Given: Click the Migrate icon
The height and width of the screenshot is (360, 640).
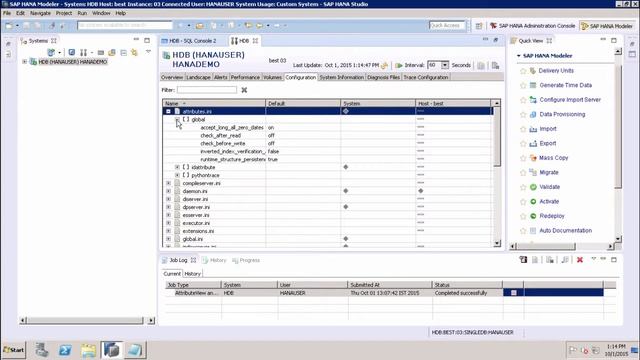Looking at the screenshot, I should click(x=533, y=172).
